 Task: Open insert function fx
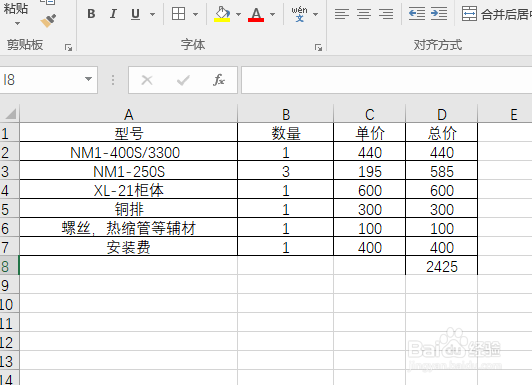click(219, 80)
